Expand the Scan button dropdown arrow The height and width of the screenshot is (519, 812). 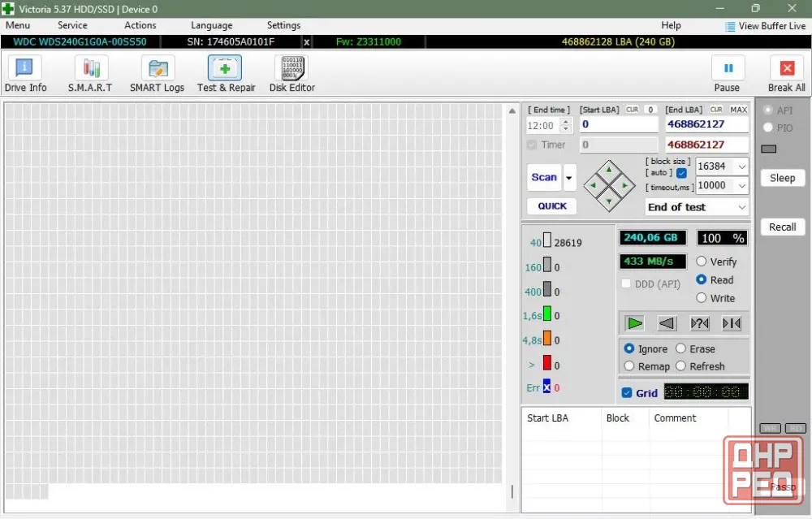[x=569, y=178]
